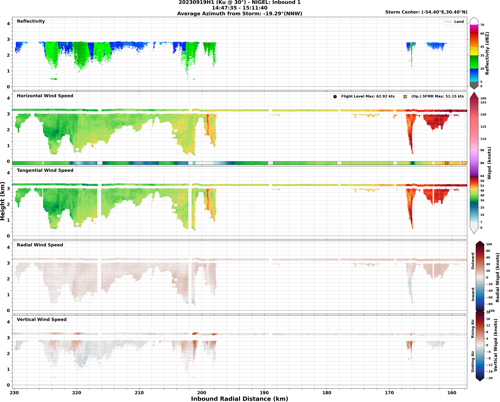This screenshot has width=500, height=402.
Task: Click the 200 km tick on distance axis
Action: (x=202, y=393)
